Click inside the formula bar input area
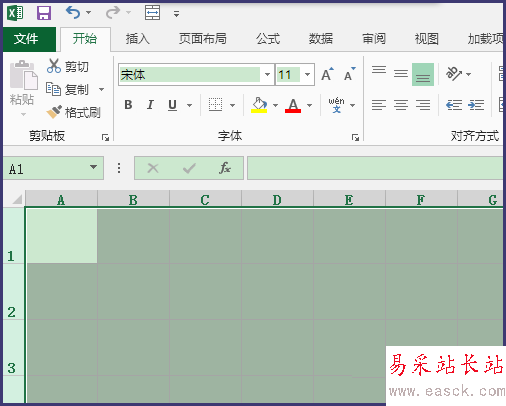 (x=375, y=168)
